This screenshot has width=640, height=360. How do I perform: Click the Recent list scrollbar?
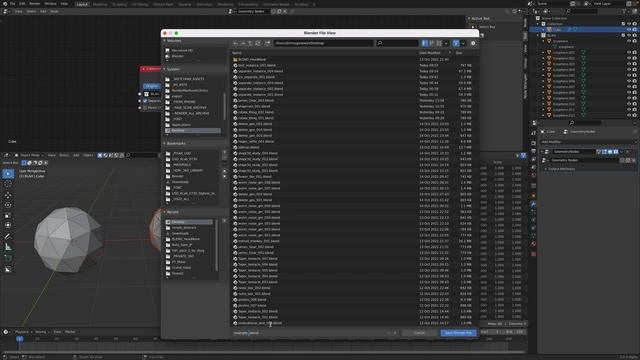click(216, 245)
